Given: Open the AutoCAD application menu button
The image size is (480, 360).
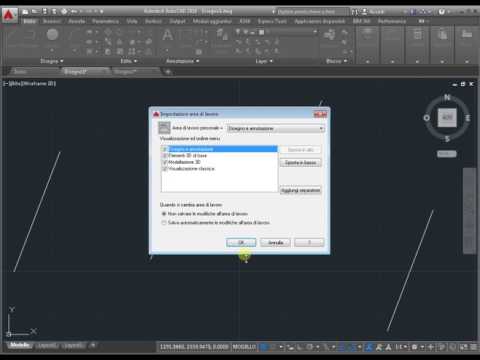Looking at the screenshot, I should point(9,15).
